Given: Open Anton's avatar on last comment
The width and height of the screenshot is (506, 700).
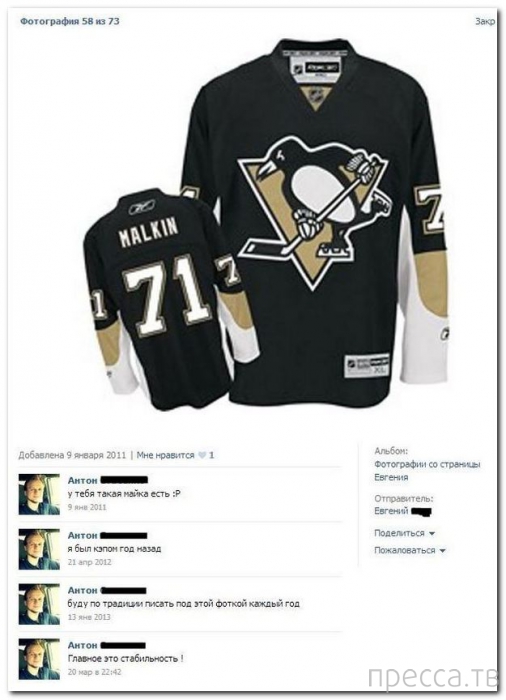Looking at the screenshot, I should (39, 659).
